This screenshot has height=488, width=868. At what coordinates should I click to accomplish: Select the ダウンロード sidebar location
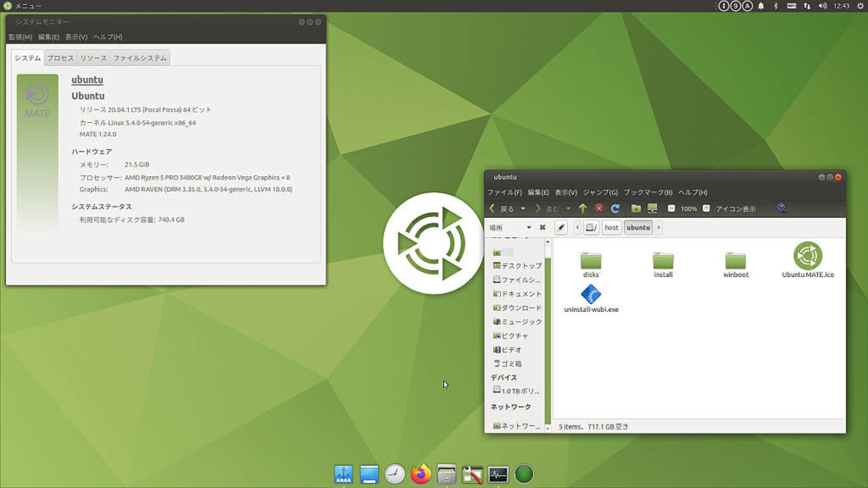pyautogui.click(x=521, y=308)
